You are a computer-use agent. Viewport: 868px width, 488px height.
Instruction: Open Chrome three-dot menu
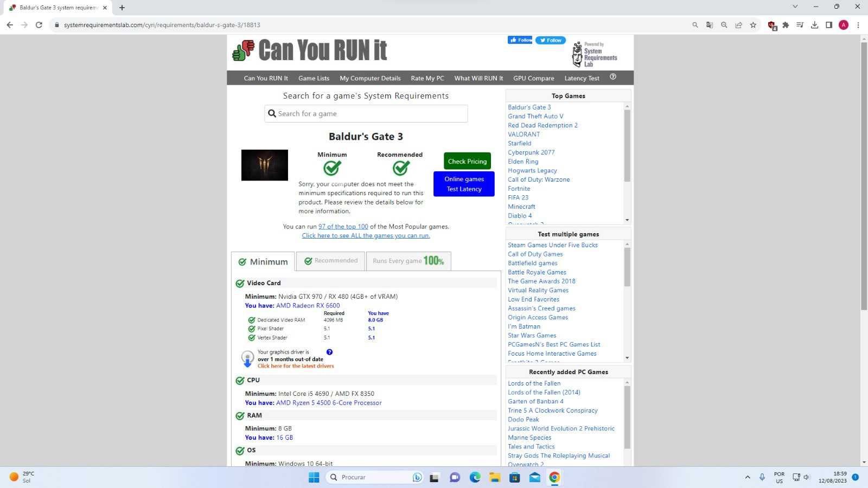coord(858,25)
